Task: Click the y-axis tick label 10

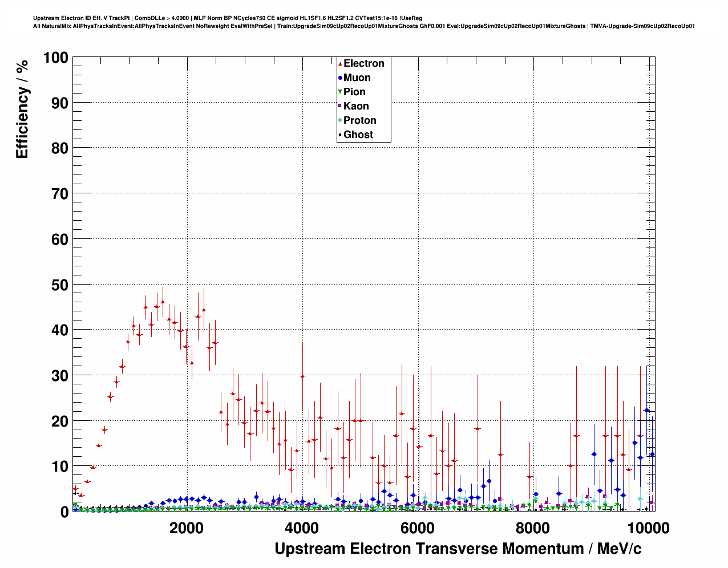Action: [60, 466]
